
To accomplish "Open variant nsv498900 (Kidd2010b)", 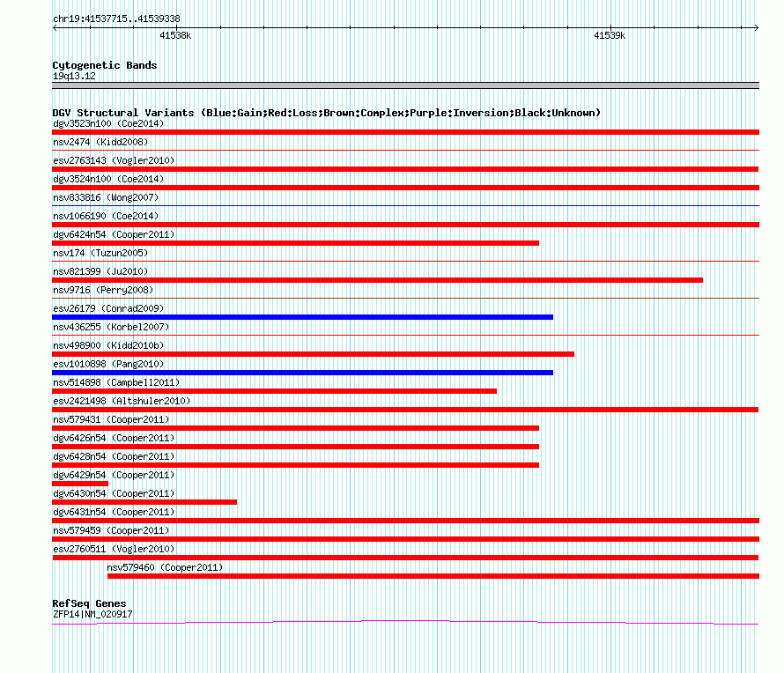I will 108,345.
